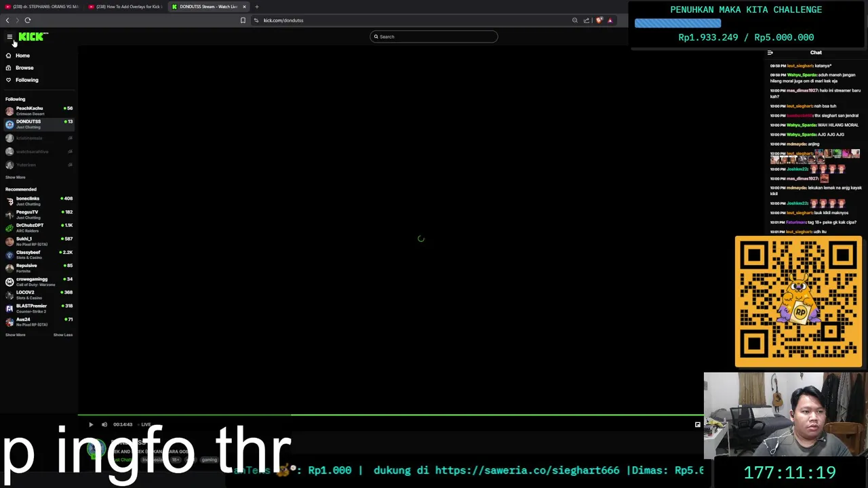Open offline channel Yuterizen
Screen dimensions: 868x488
(39, 165)
